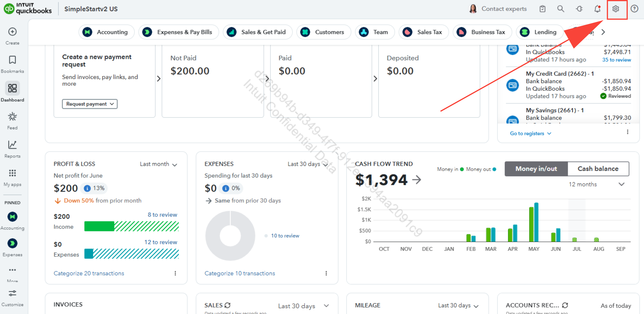Screen dimensions: 644x314
Task: Open Reports from the sidebar
Action: [x=12, y=149]
